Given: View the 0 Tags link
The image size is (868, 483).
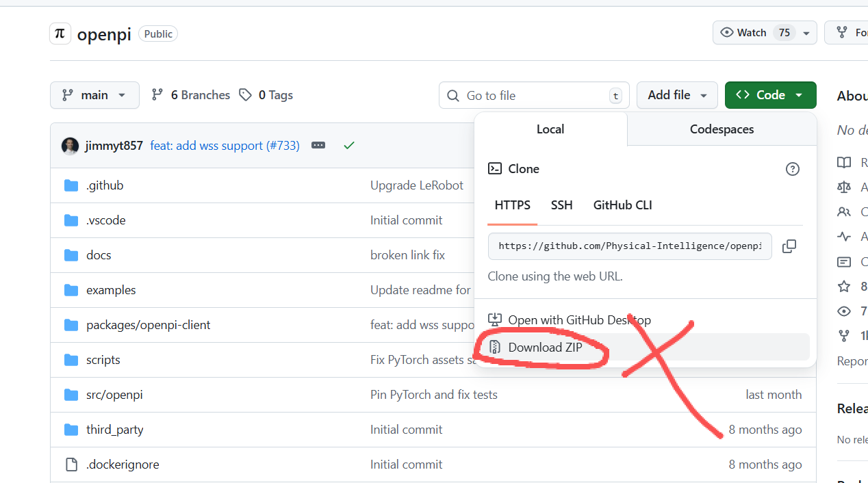Looking at the screenshot, I should [266, 95].
